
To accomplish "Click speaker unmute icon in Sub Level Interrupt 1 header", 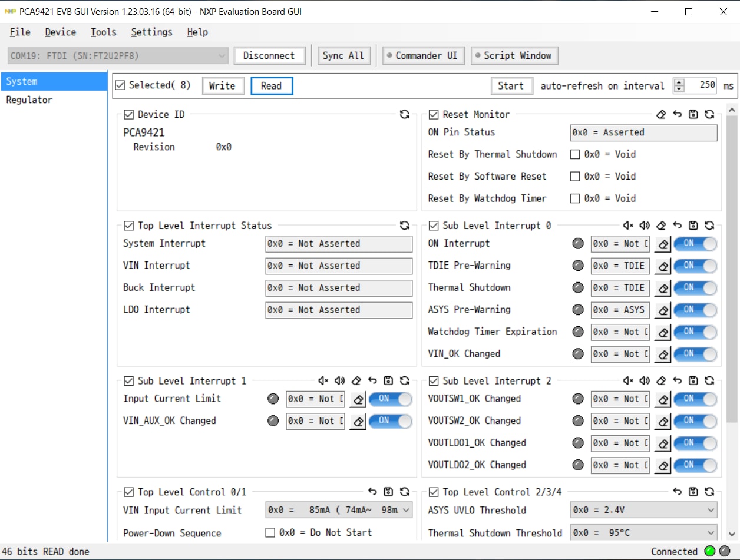I will point(340,381).
